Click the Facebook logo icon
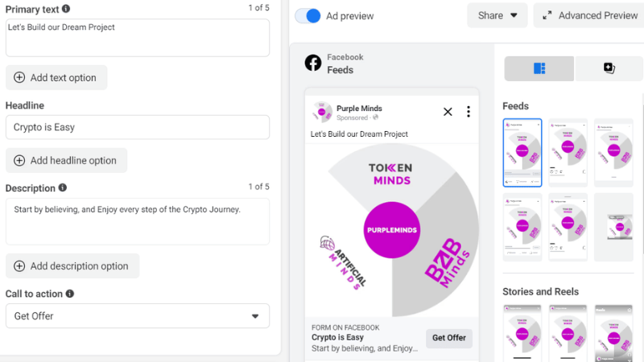Viewport: 644px width, 362px height. click(x=313, y=64)
